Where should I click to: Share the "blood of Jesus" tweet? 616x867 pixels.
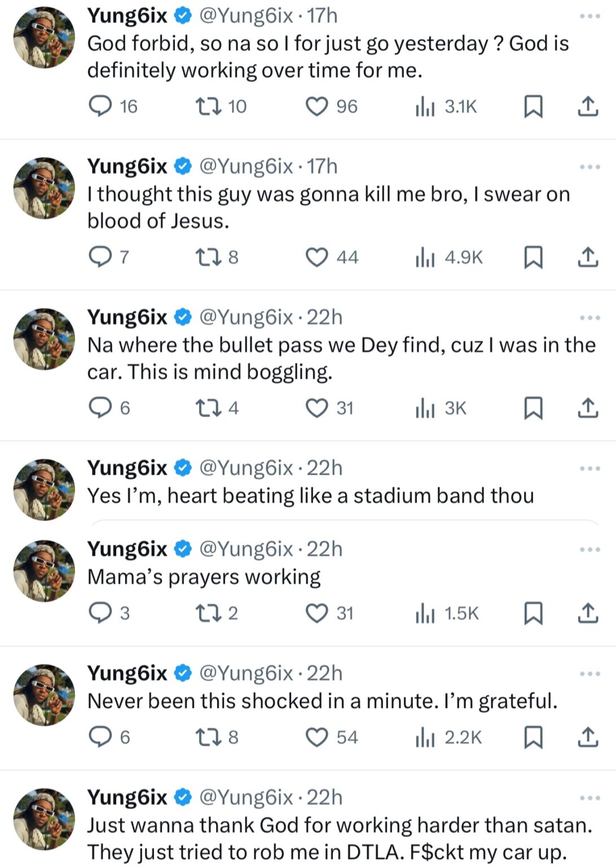pyautogui.click(x=588, y=257)
